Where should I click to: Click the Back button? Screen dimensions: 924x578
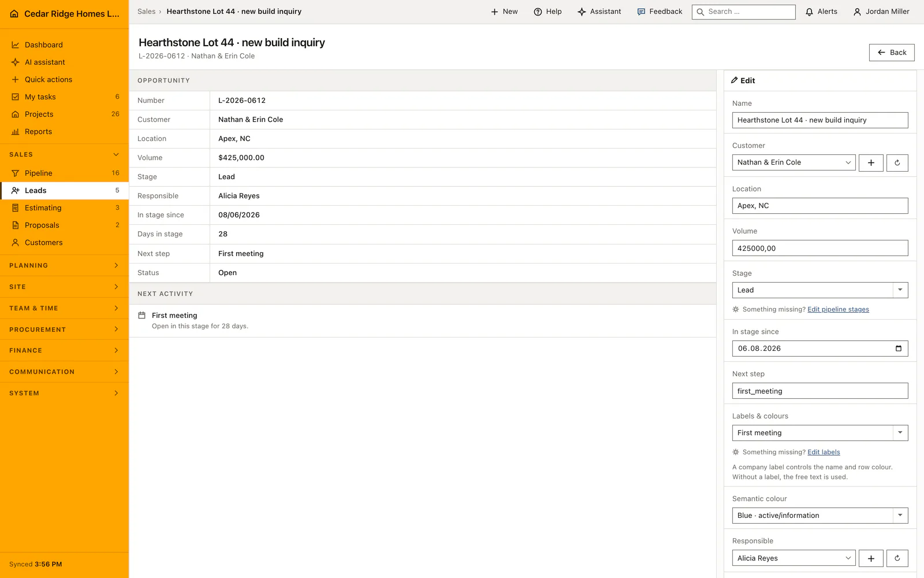[x=892, y=53]
